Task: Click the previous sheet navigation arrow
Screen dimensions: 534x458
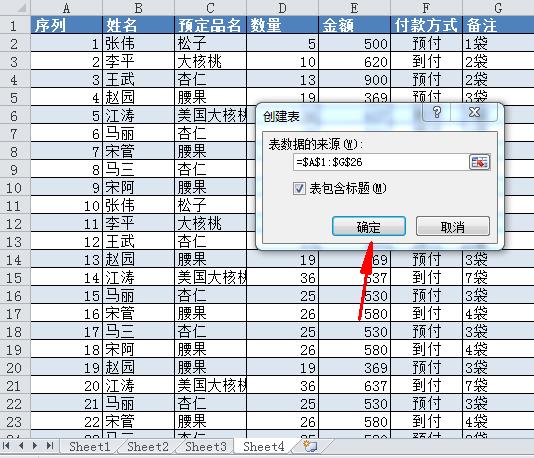Action: [21, 446]
